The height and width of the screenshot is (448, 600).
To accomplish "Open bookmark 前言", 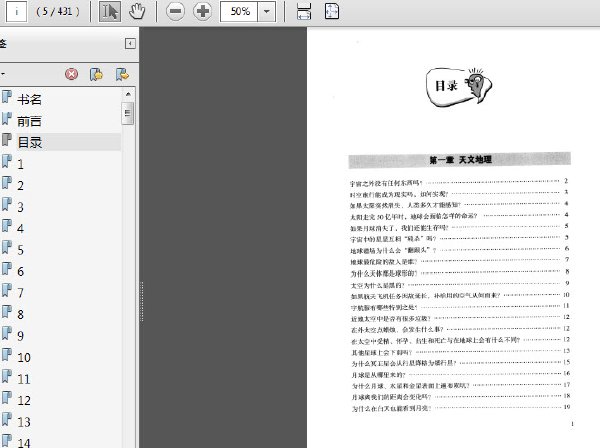I will [x=29, y=121].
